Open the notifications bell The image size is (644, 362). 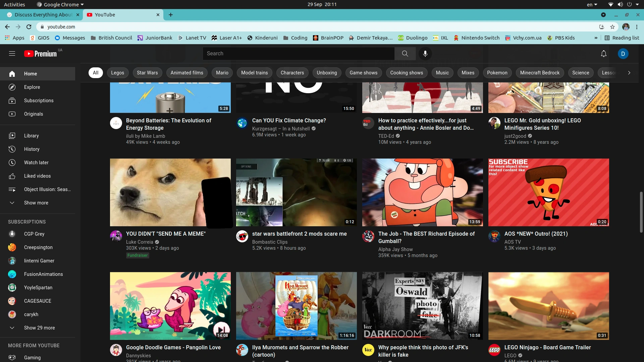point(603,54)
